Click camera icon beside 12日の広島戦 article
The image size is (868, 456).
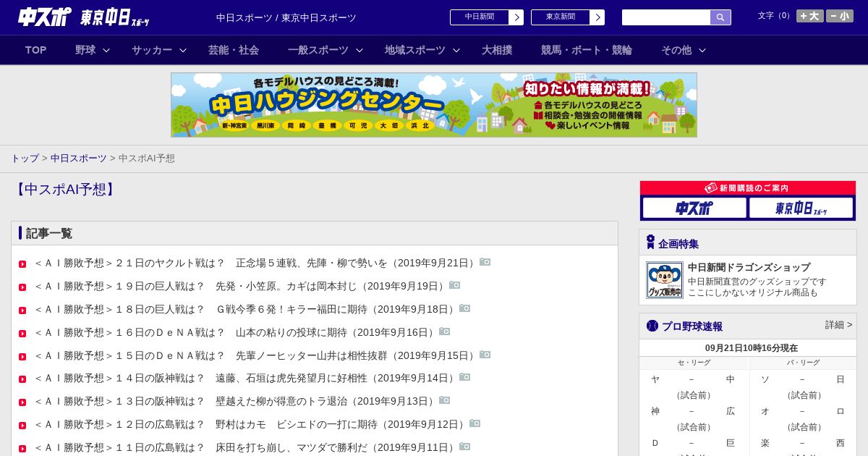[475, 423]
